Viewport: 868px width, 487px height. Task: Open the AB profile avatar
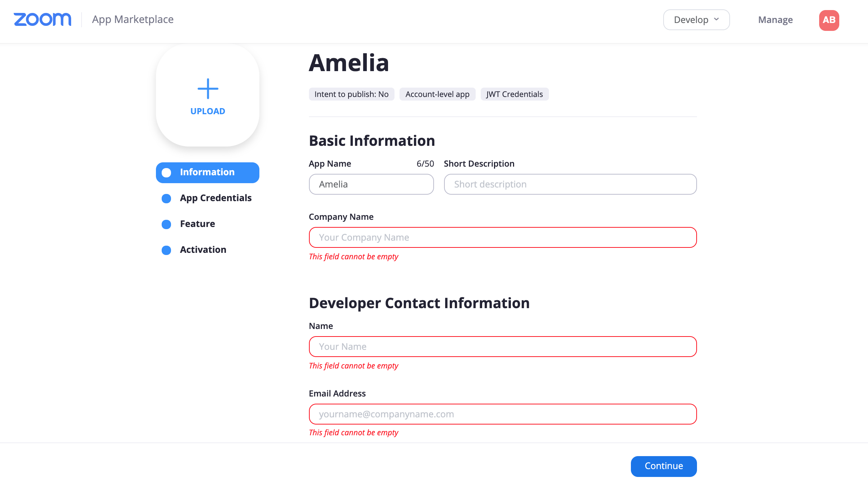point(829,20)
